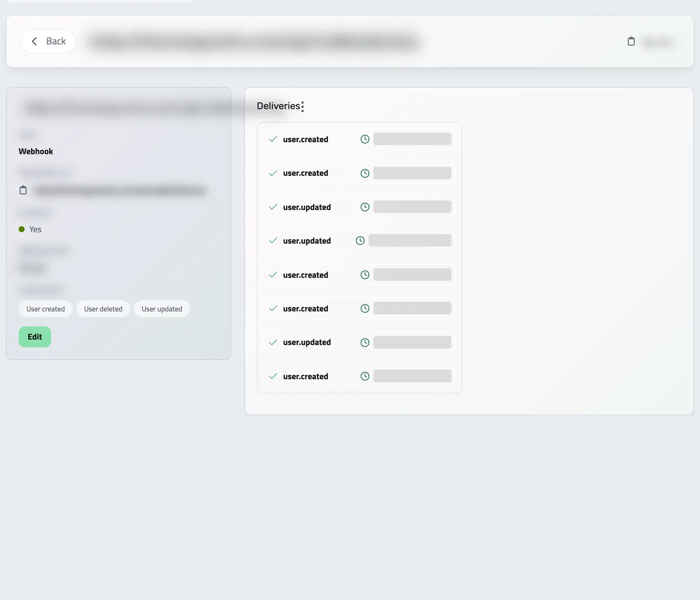Open the third delivery, first user.updated
The height and width of the screenshot is (600, 700).
coord(359,207)
